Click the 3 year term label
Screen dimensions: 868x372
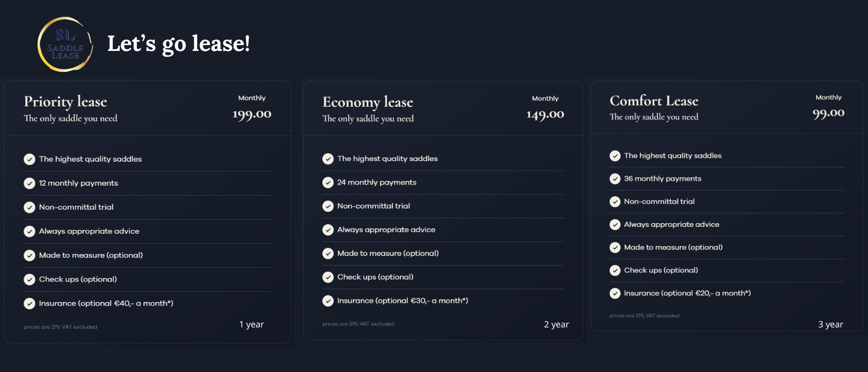point(831,324)
